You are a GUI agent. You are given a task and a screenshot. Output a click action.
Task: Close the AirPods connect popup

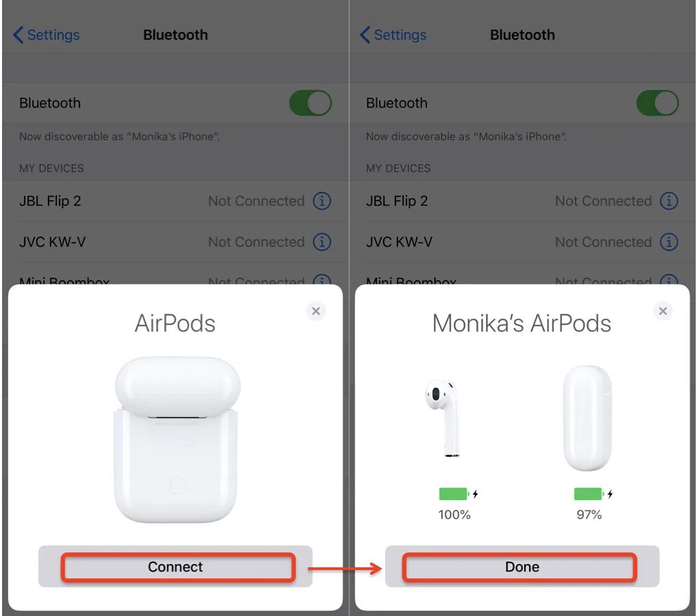(316, 310)
